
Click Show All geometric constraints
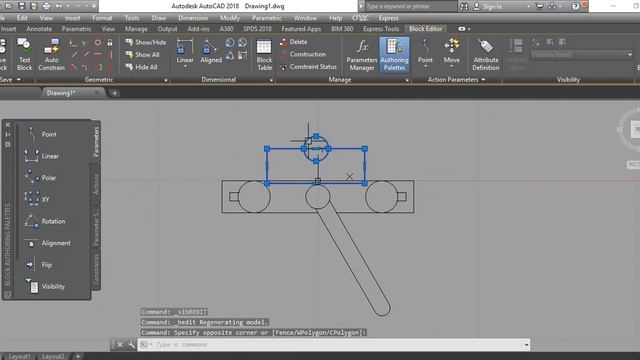click(142, 54)
